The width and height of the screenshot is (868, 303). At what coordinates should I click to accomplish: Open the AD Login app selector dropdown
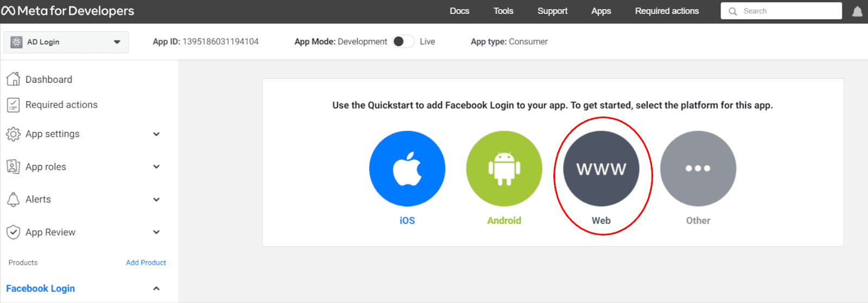click(x=66, y=42)
